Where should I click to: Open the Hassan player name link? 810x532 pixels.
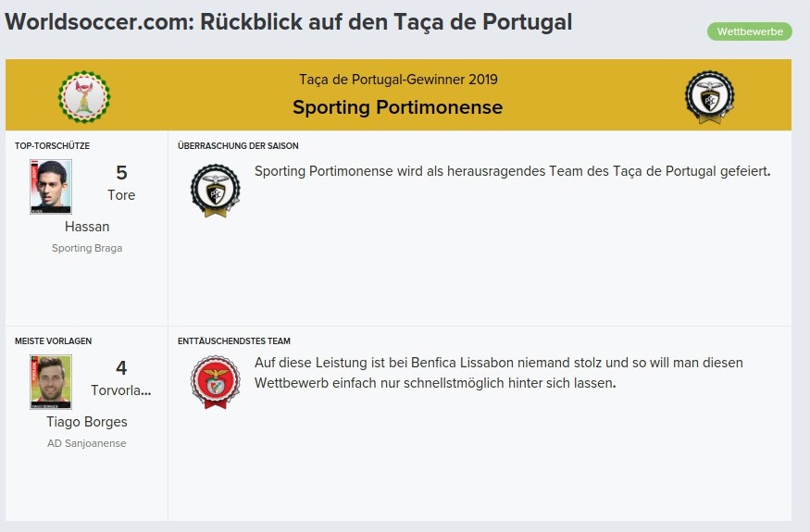(87, 227)
